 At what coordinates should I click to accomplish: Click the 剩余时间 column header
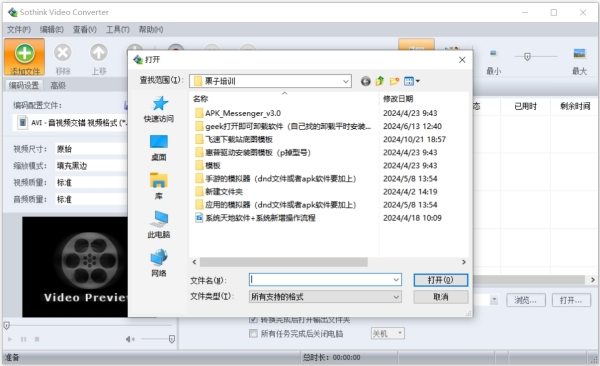pyautogui.click(x=575, y=106)
